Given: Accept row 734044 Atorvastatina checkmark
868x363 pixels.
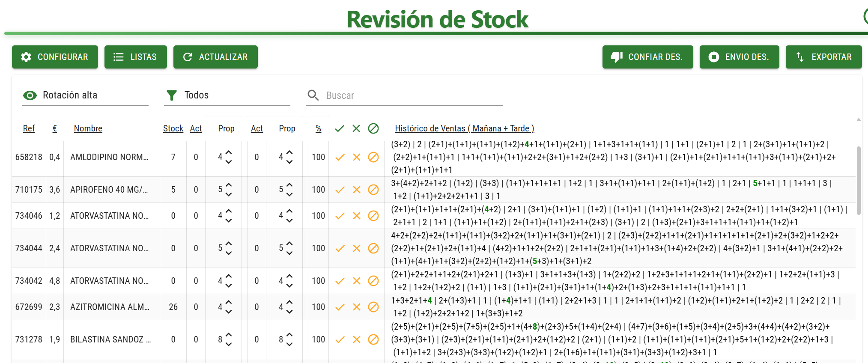Looking at the screenshot, I should [340, 248].
